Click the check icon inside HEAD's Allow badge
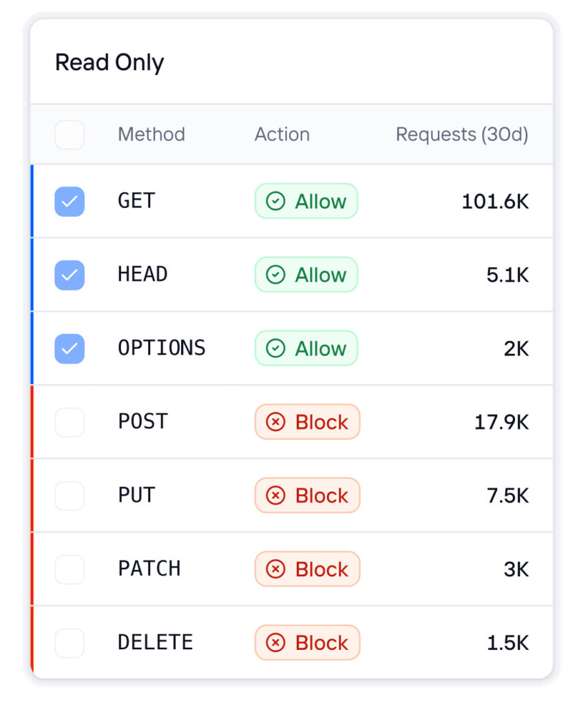Screen dimensions: 588x705 tap(275, 274)
